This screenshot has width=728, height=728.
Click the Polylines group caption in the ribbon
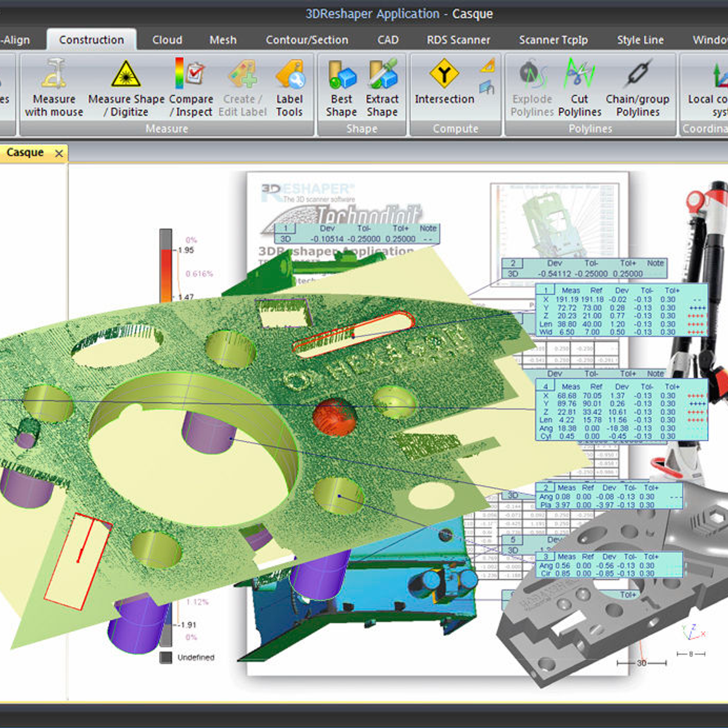click(590, 129)
